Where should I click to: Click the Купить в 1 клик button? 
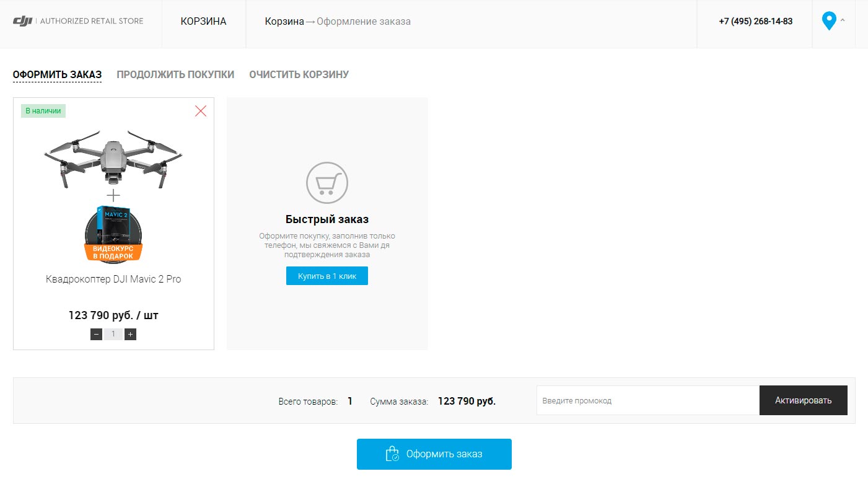327,276
